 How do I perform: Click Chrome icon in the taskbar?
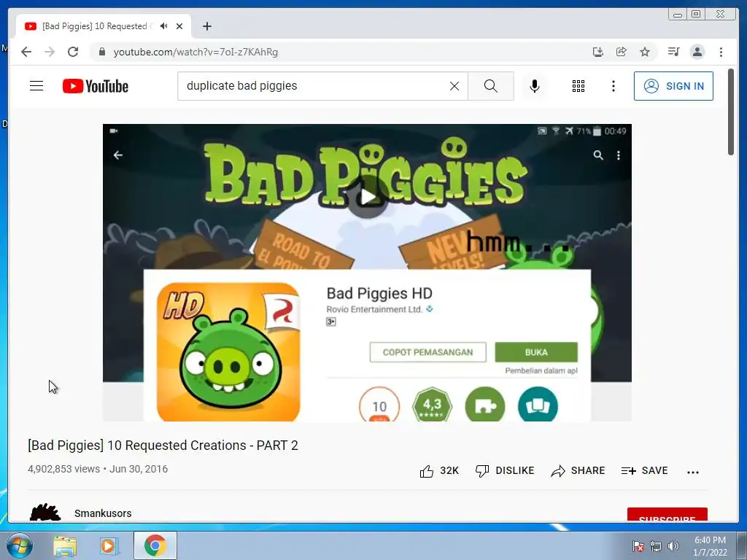[x=155, y=545]
